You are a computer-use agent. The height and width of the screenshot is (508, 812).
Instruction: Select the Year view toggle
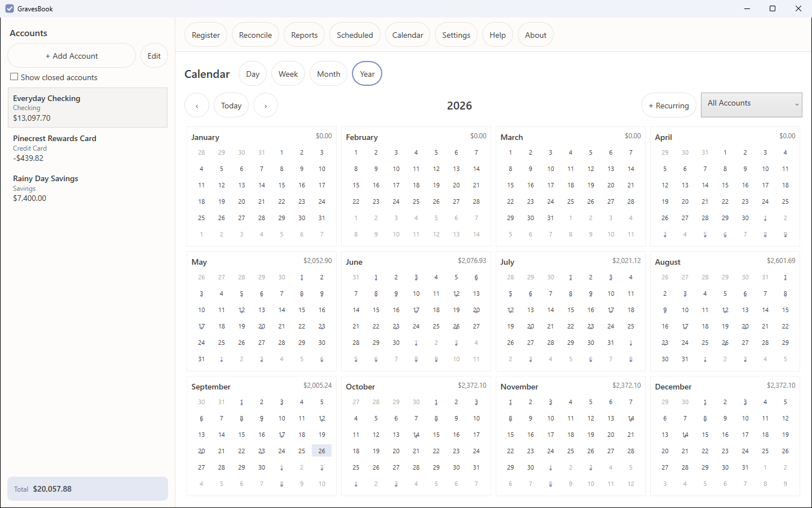click(x=367, y=74)
